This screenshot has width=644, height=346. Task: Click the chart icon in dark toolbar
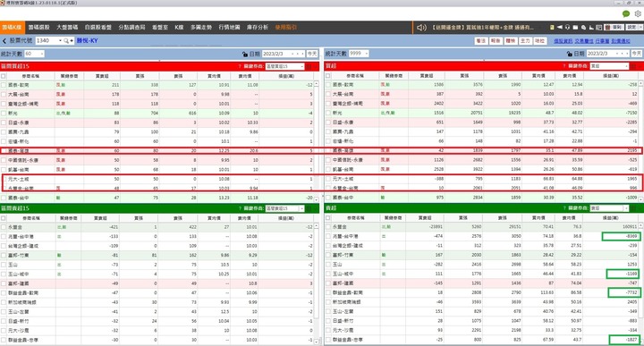point(591,28)
